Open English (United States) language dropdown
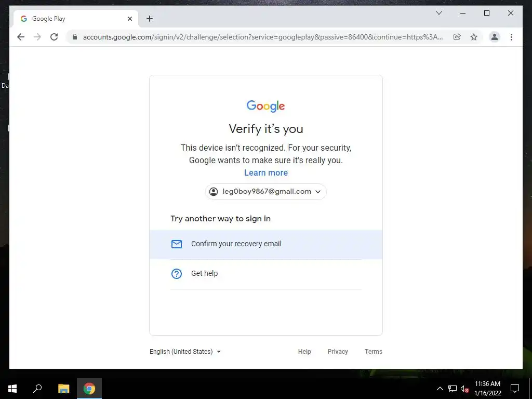This screenshot has width=532, height=399. (x=185, y=352)
